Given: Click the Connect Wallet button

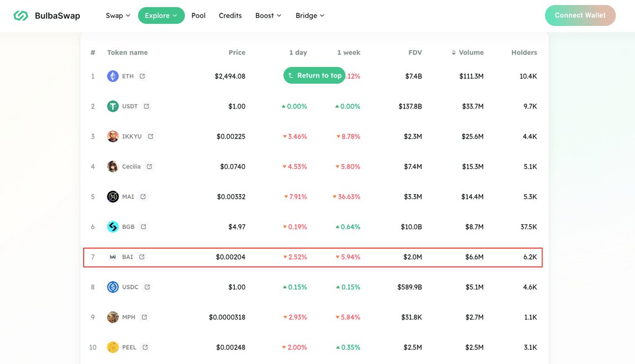Looking at the screenshot, I should [580, 16].
